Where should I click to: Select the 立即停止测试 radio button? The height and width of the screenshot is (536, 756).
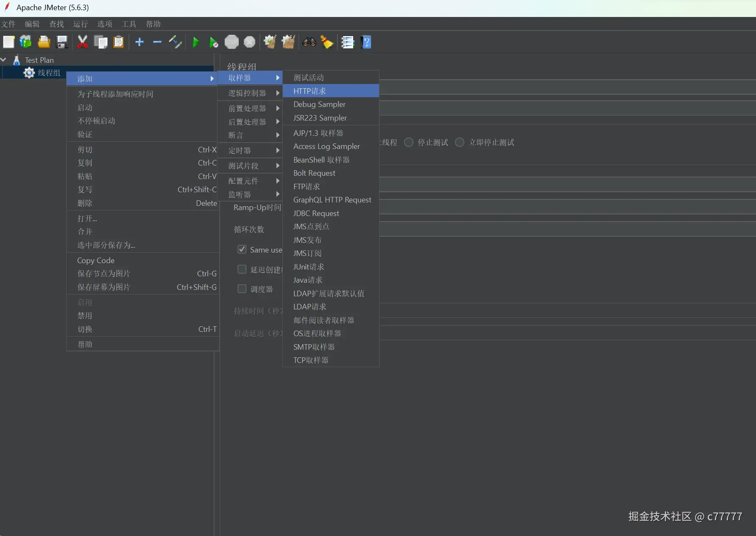[460, 142]
